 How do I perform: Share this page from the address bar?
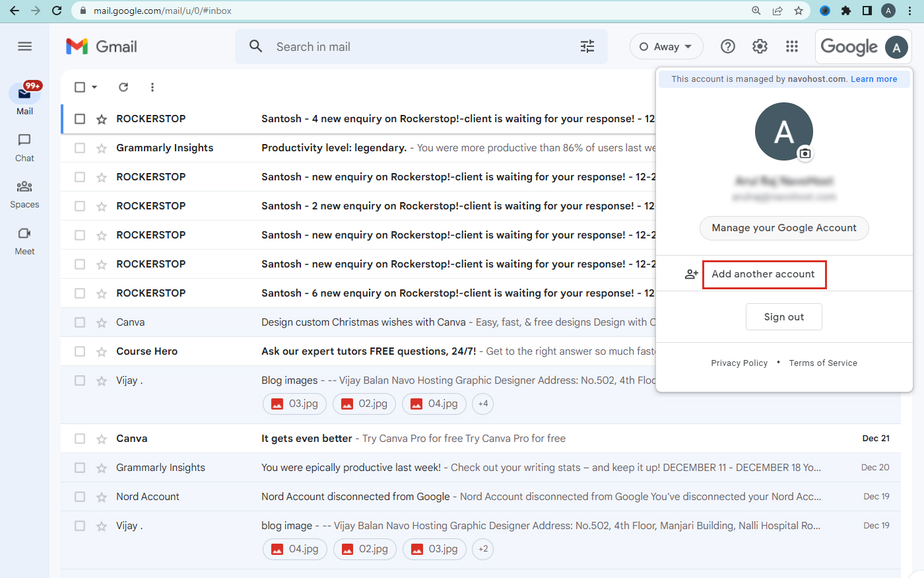tap(777, 11)
